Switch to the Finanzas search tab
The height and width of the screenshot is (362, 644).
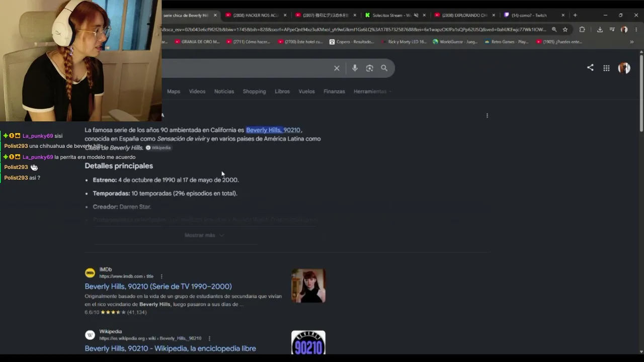[x=334, y=92]
